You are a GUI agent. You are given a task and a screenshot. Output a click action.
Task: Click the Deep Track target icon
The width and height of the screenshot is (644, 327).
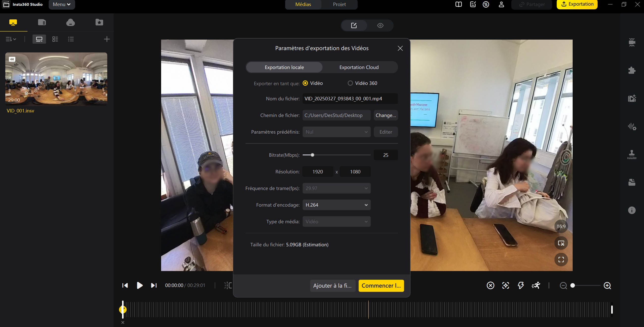506,285
